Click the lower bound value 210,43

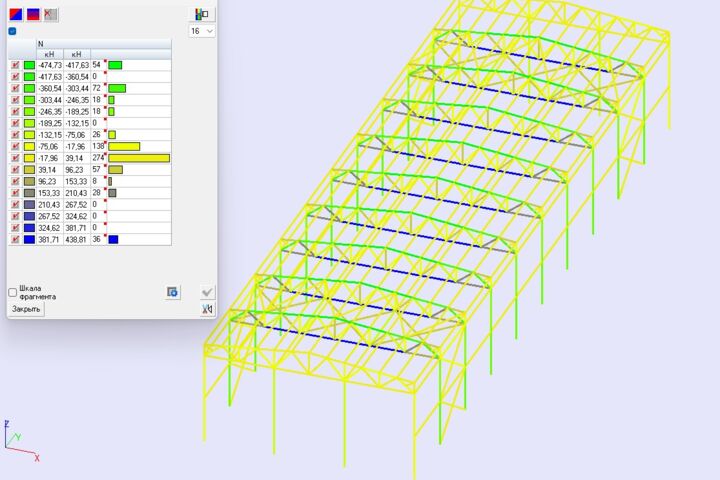coord(49,204)
